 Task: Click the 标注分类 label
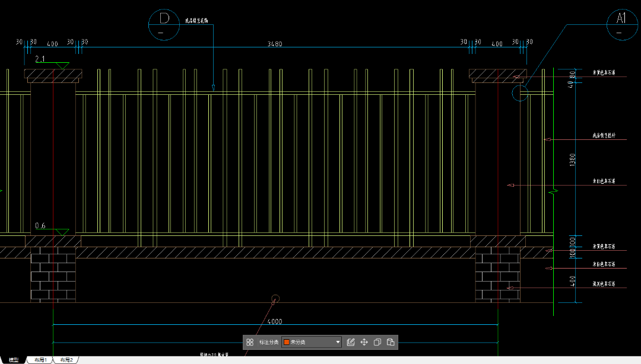point(269,342)
